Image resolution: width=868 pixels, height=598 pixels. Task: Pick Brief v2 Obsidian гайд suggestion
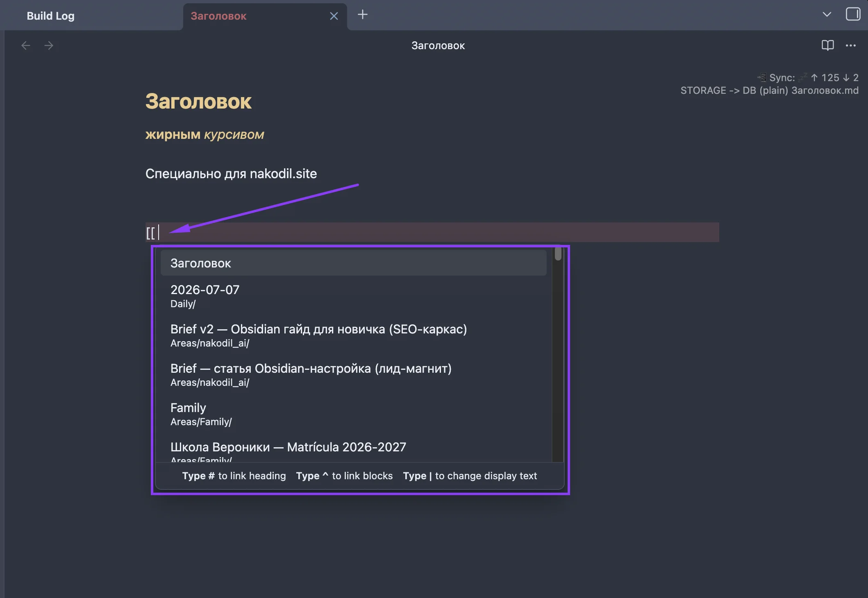pos(354,335)
